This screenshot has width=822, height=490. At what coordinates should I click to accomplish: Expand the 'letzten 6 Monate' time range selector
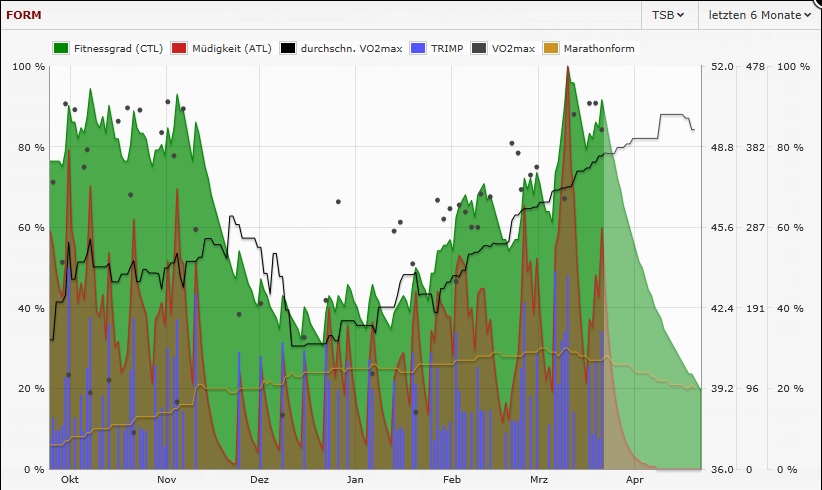pos(759,14)
